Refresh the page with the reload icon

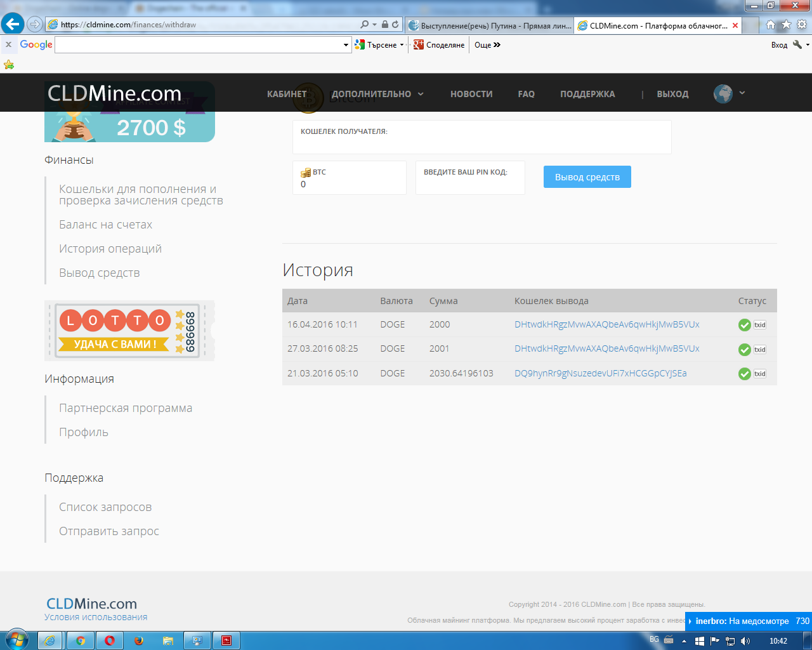pyautogui.click(x=395, y=24)
